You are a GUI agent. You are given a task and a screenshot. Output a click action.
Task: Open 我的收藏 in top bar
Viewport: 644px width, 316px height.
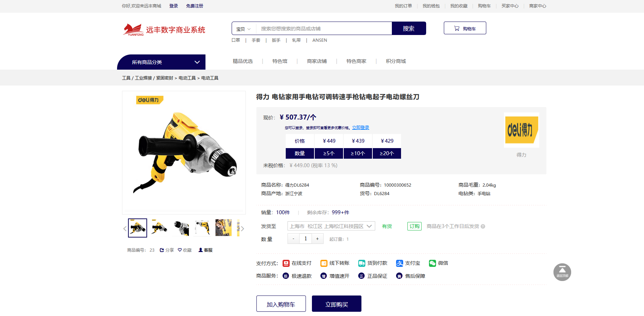tap(459, 6)
